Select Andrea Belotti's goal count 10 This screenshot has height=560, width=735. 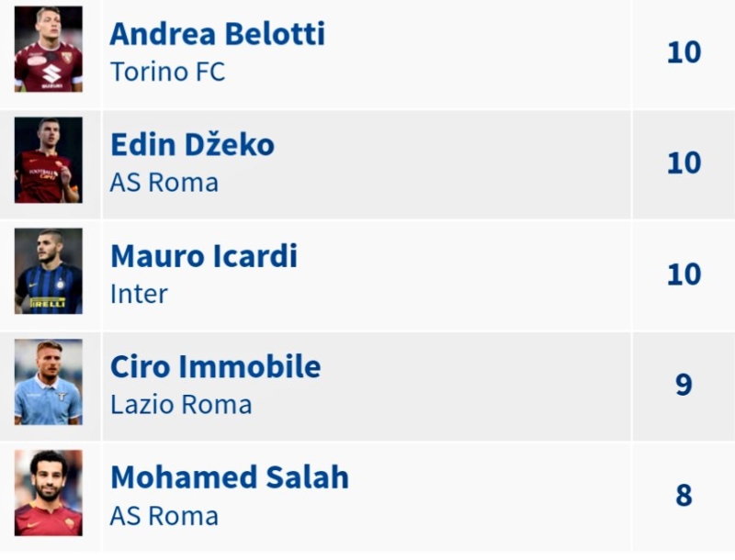click(684, 52)
